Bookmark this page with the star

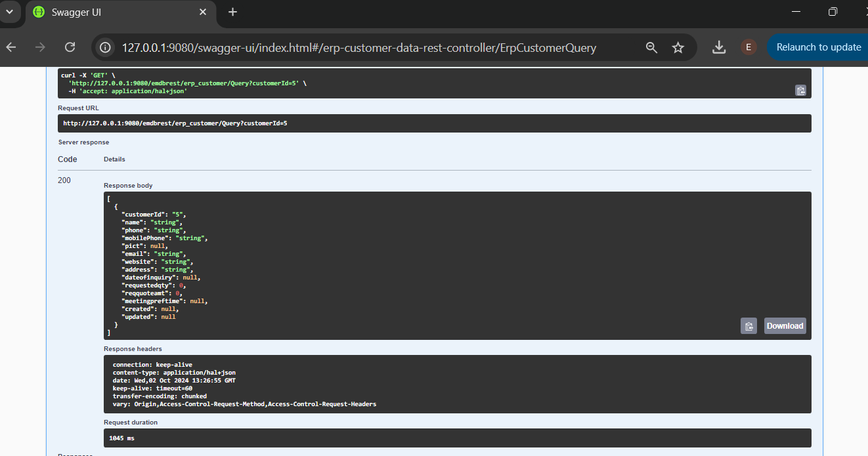[x=678, y=47]
